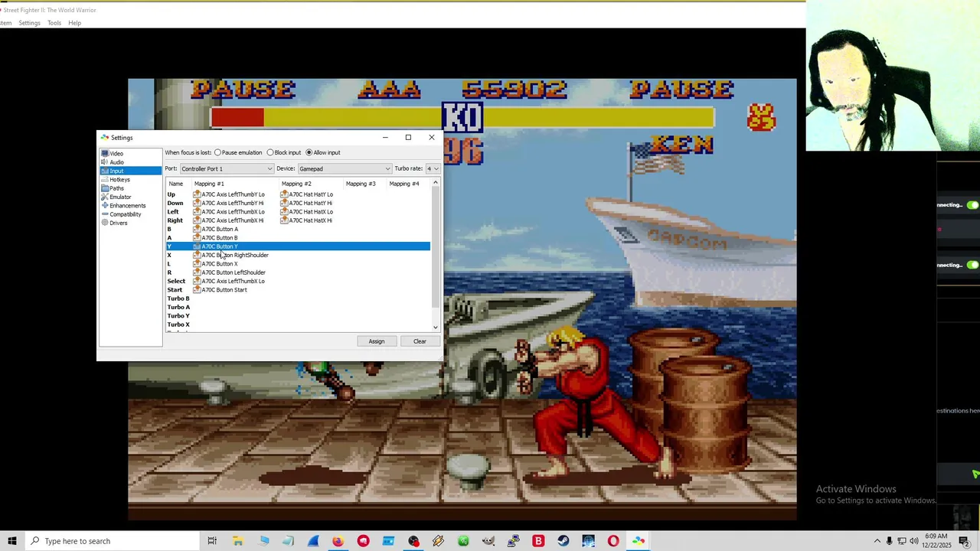The width and height of the screenshot is (980, 551).
Task: Launch Firefox from the taskbar
Action: click(338, 541)
